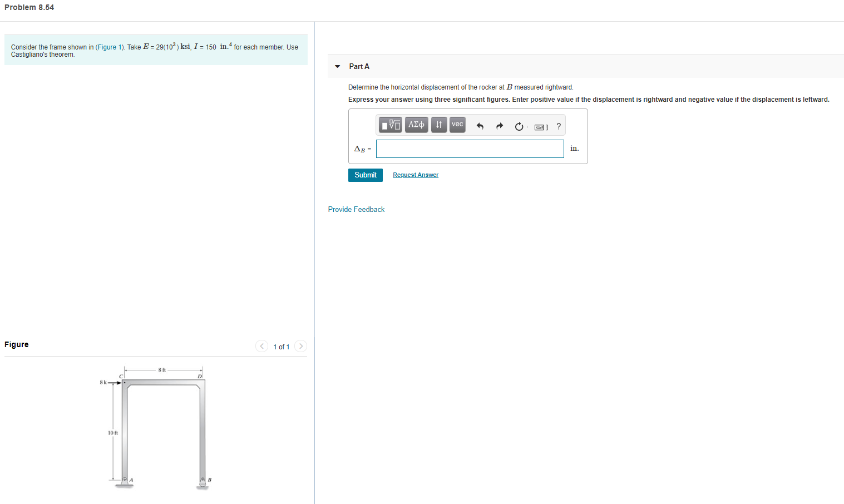Insert a vector using the vec icon

click(457, 124)
